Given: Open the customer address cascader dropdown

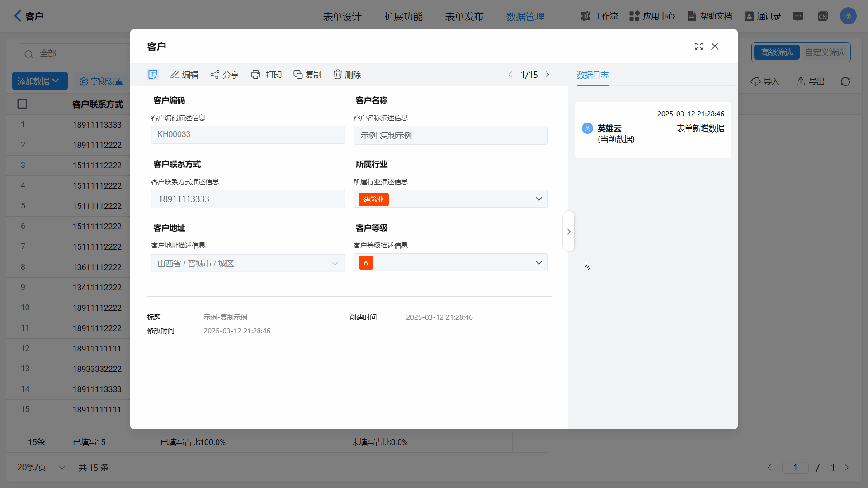Looking at the screenshot, I should (x=335, y=264).
